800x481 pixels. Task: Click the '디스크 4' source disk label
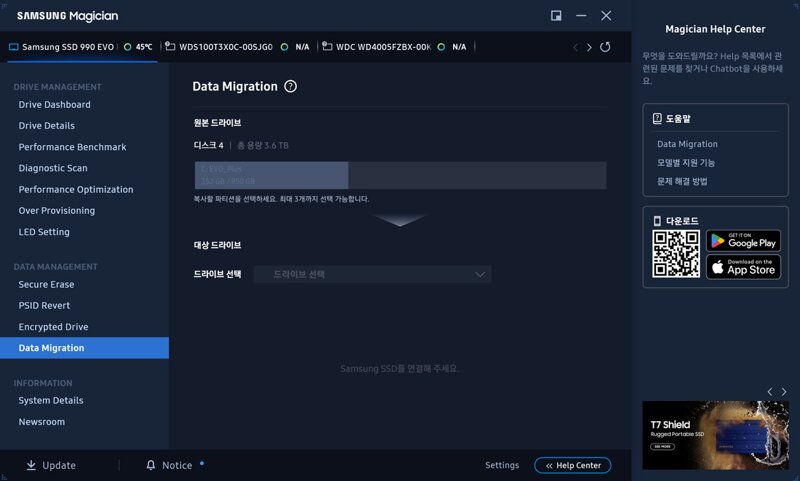click(x=209, y=145)
